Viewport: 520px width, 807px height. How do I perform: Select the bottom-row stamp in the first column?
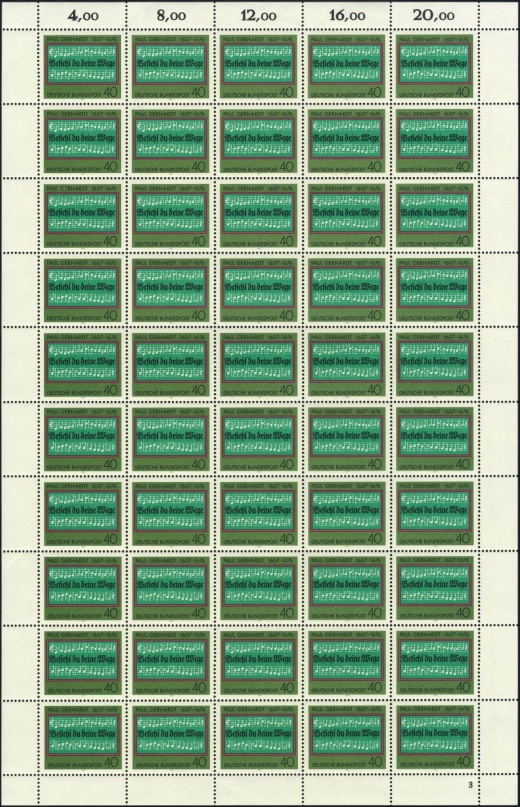[x=82, y=736]
